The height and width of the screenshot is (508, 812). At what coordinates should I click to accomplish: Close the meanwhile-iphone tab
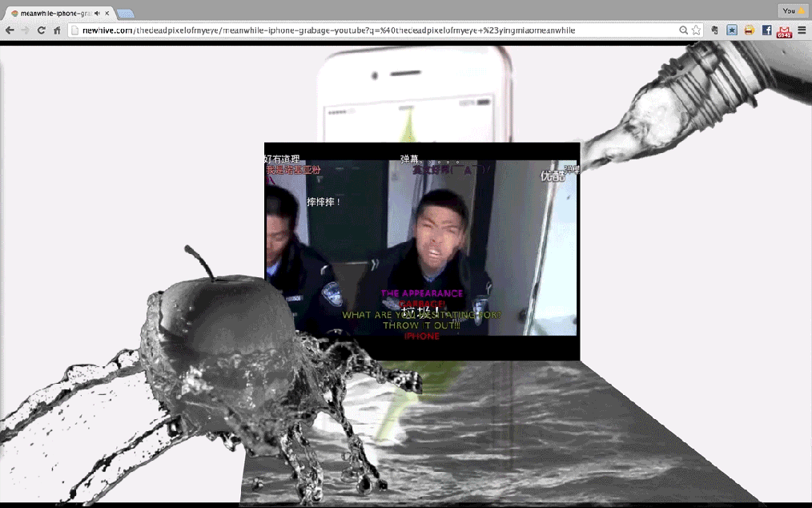[107, 13]
